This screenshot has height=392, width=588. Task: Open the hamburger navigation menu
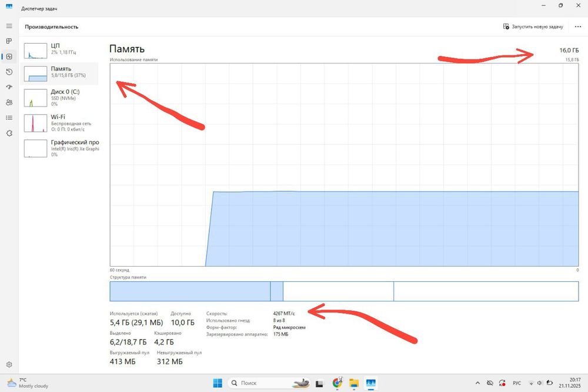click(x=9, y=26)
